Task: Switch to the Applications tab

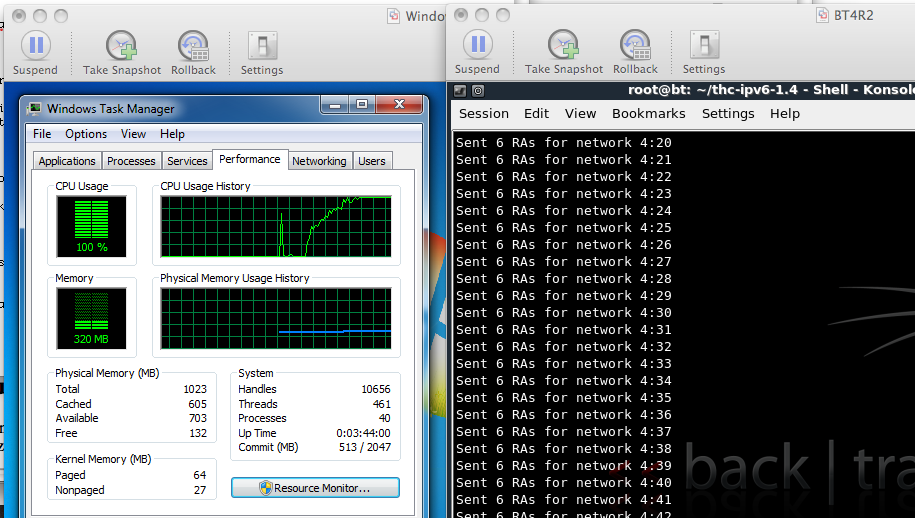Action: coord(67,161)
